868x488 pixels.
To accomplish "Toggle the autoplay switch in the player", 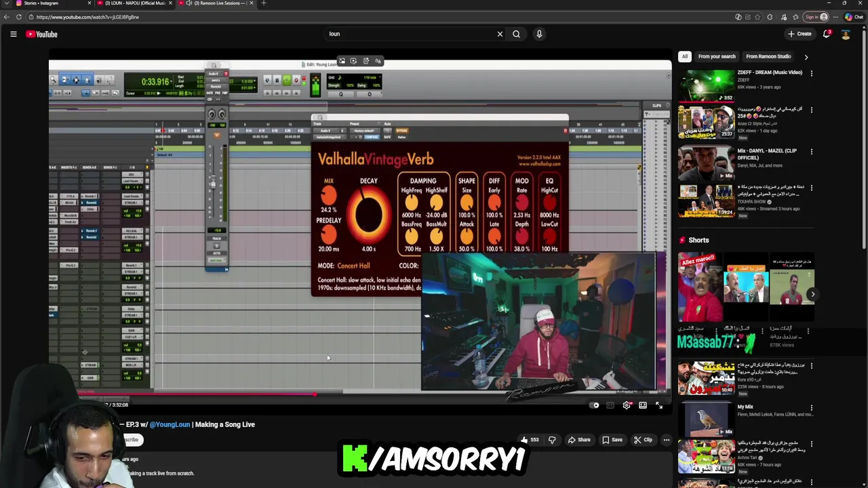I will click(595, 405).
